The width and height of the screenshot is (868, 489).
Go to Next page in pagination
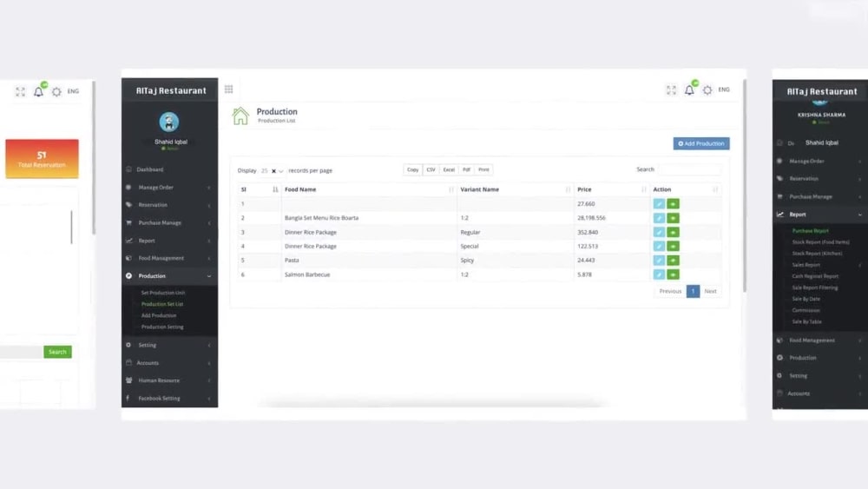710,291
